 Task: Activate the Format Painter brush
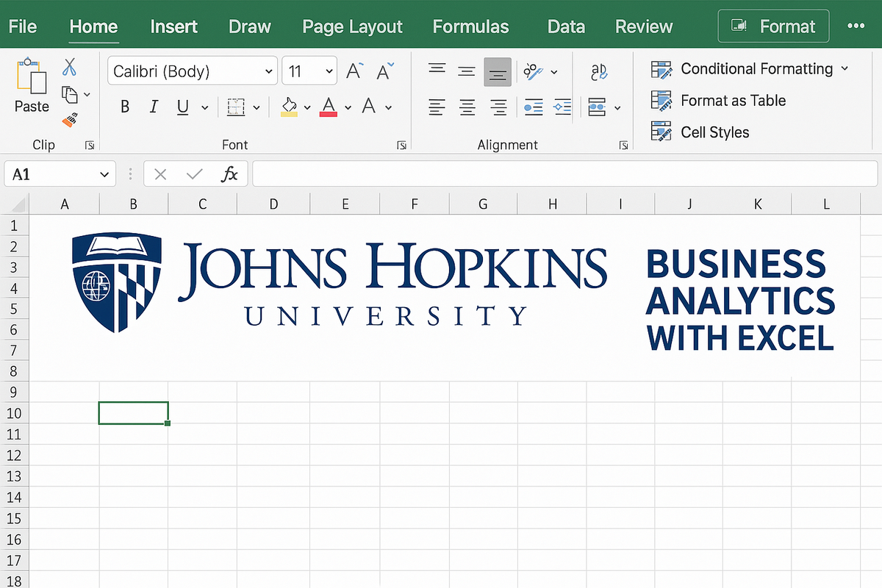click(x=70, y=120)
